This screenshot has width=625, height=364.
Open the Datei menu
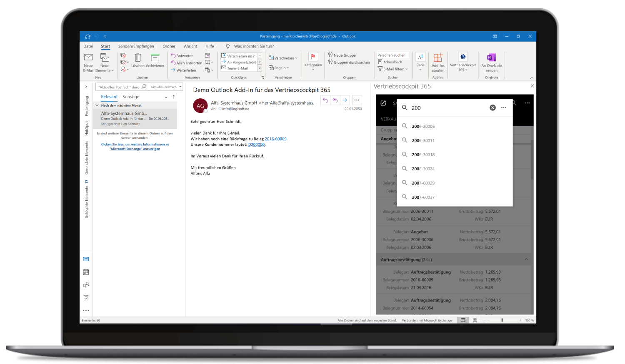point(88,46)
